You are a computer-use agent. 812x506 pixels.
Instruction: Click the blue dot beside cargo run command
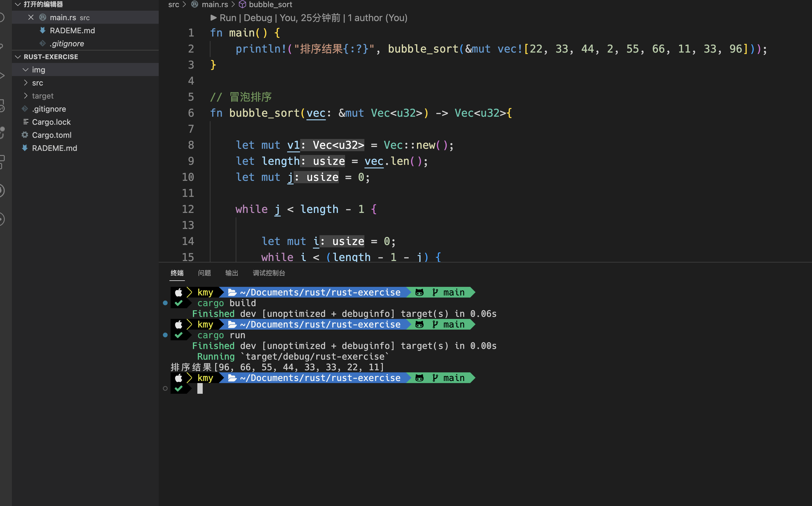click(165, 335)
